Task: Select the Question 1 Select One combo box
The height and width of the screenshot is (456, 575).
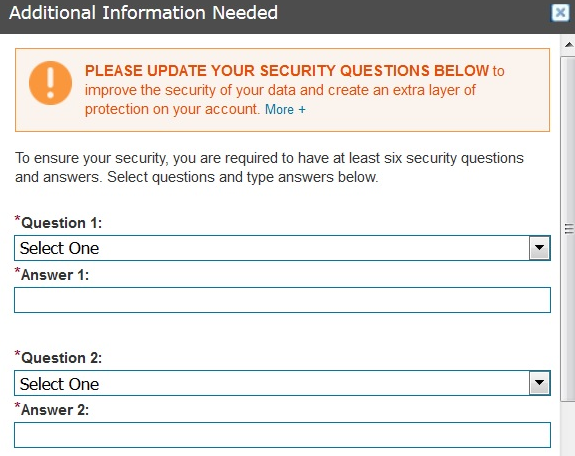Action: pyautogui.click(x=282, y=248)
